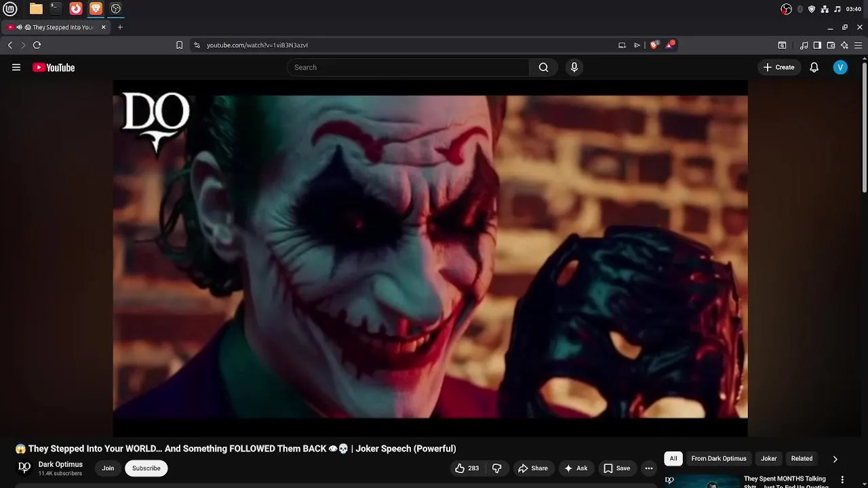Viewport: 868px width, 488px height.
Task: Open 'They Spent MONTHS Talking' suggested video
Action: [785, 482]
